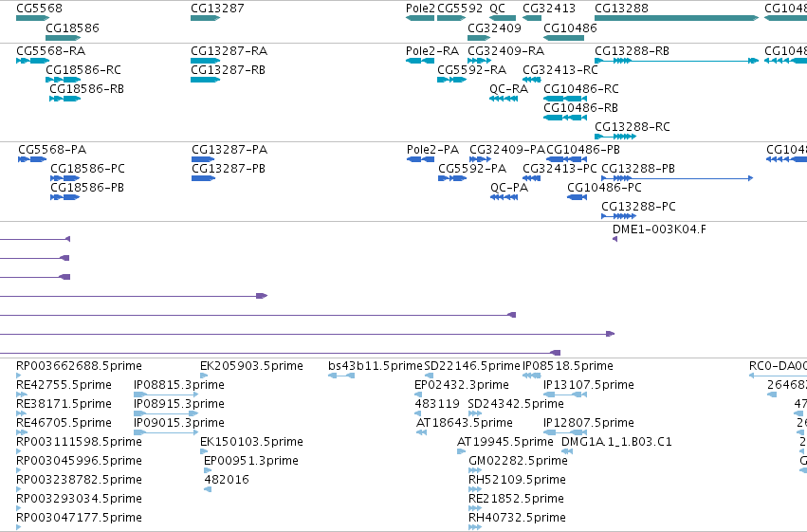Image resolution: width=807 pixels, height=532 pixels.
Task: Select protein CG32409-PA
Action: [x=507, y=150]
